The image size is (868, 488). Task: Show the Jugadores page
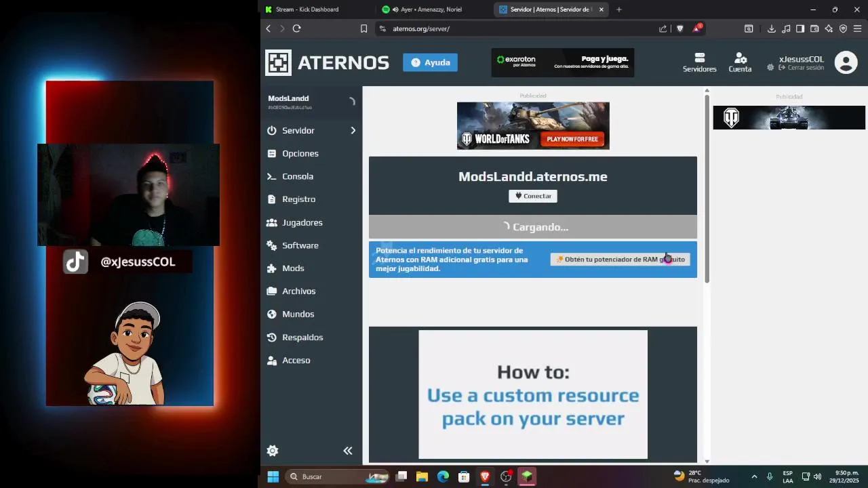(302, 222)
